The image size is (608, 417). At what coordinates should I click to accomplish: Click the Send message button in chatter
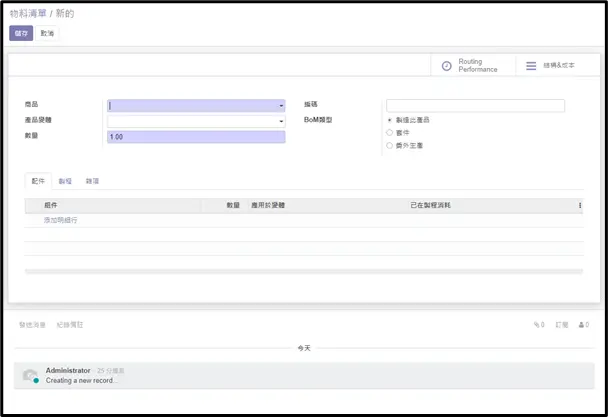click(x=33, y=325)
